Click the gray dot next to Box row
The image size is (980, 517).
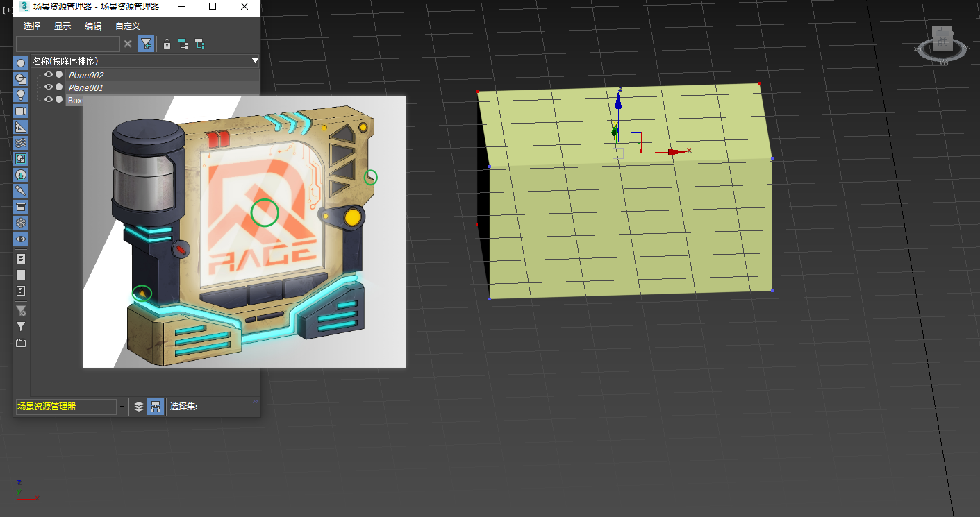point(59,99)
